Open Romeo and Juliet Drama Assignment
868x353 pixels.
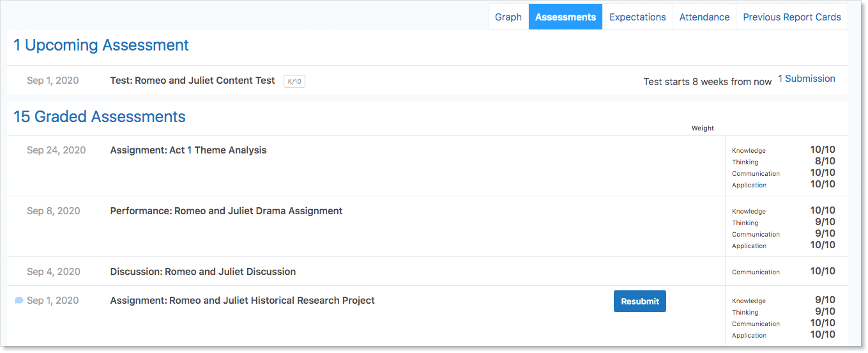click(226, 211)
